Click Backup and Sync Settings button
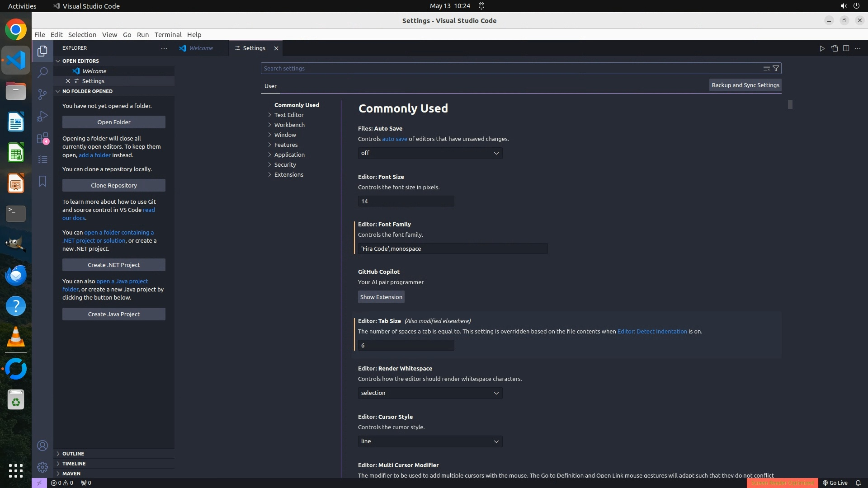This screenshot has width=868, height=488. tap(745, 85)
